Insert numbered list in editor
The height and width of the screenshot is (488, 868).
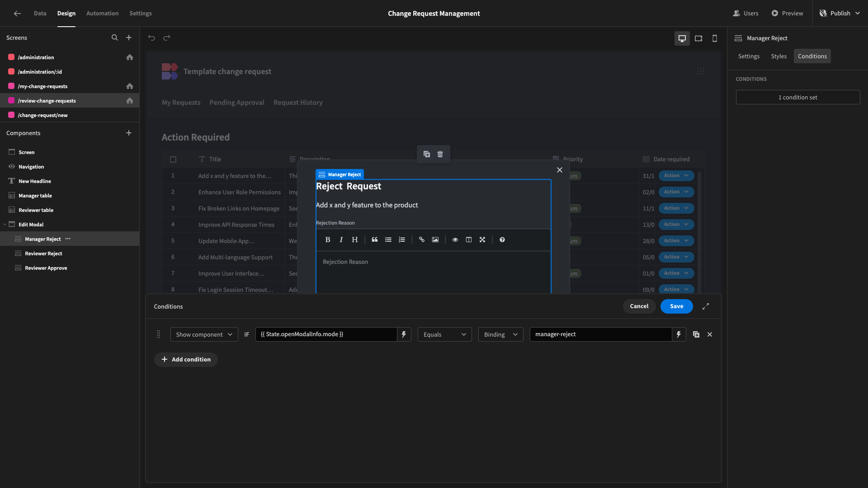[402, 240]
